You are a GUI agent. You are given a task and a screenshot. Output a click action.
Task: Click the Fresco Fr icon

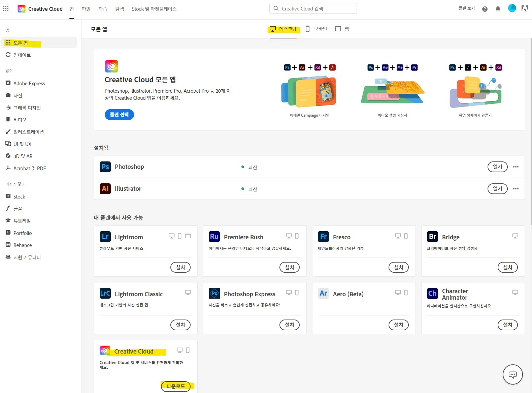point(323,237)
